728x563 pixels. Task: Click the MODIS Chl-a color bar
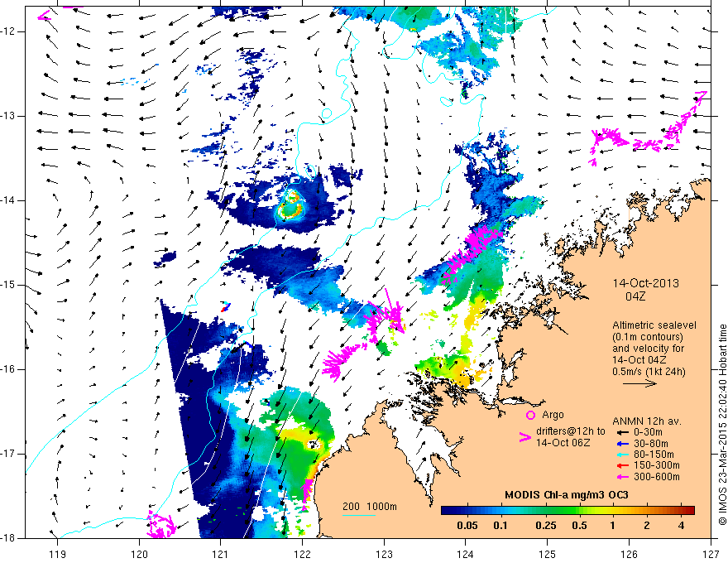pyautogui.click(x=568, y=511)
